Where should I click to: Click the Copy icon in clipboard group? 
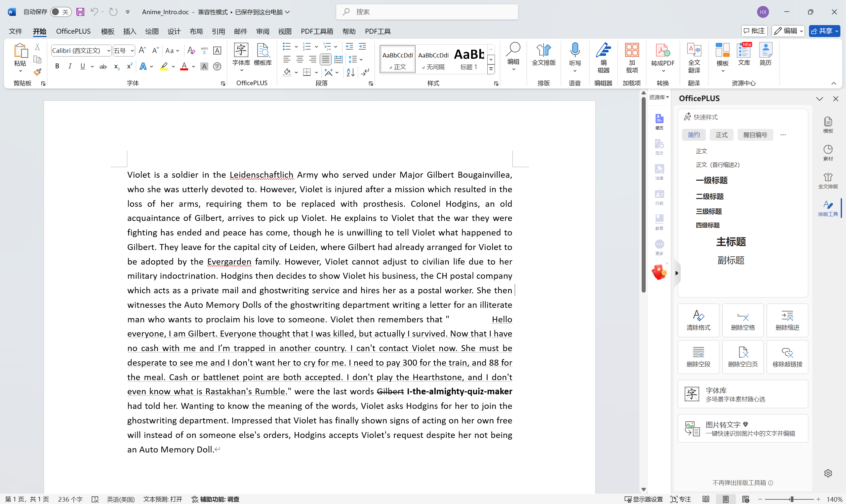point(37,59)
